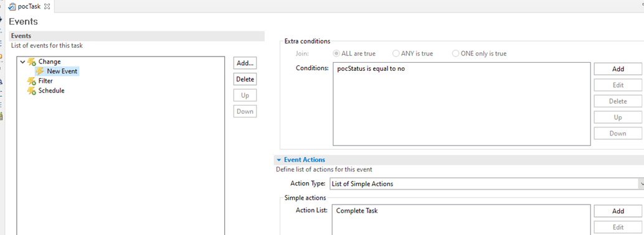Collapse the Event Actions section
644x235 pixels.
[279, 160]
